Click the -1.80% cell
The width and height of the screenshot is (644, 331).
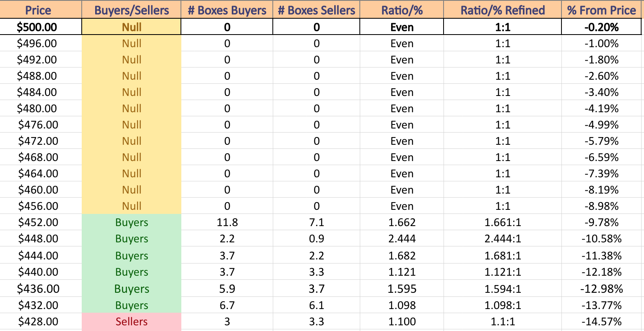point(602,59)
